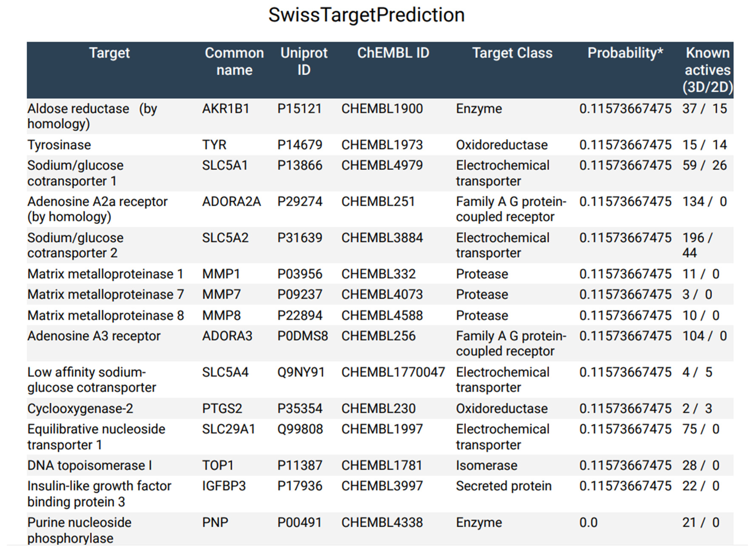Select the Target Class column header
The width and height of the screenshot is (756, 552).
(x=512, y=53)
